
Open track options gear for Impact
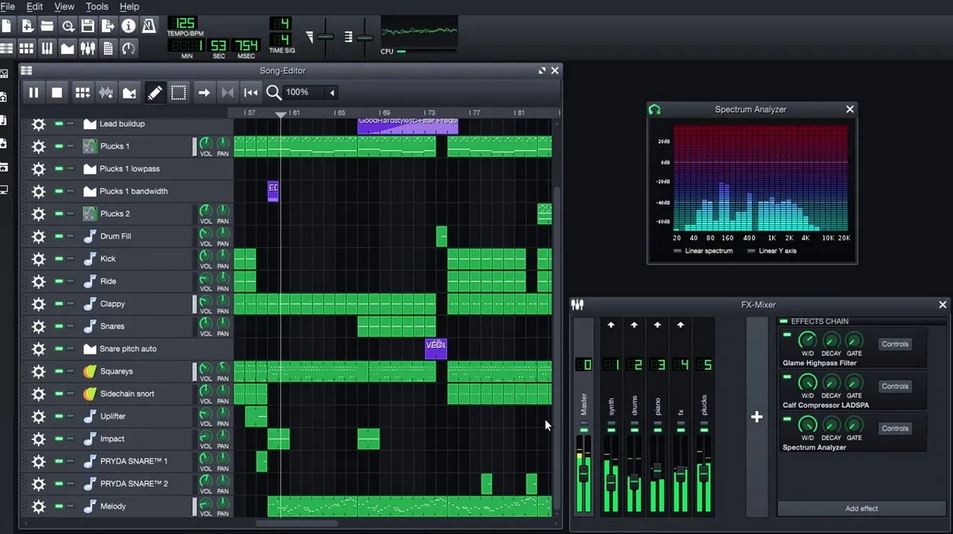pyautogui.click(x=38, y=439)
